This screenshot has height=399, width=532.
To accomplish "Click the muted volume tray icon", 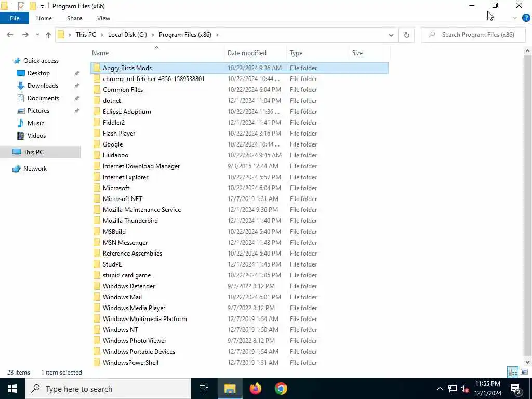I will 464,389.
